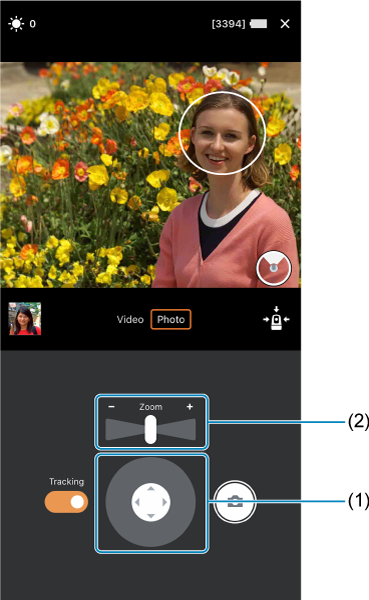Click the brightness sun icon
The height and width of the screenshot is (600, 369).
pos(16,24)
